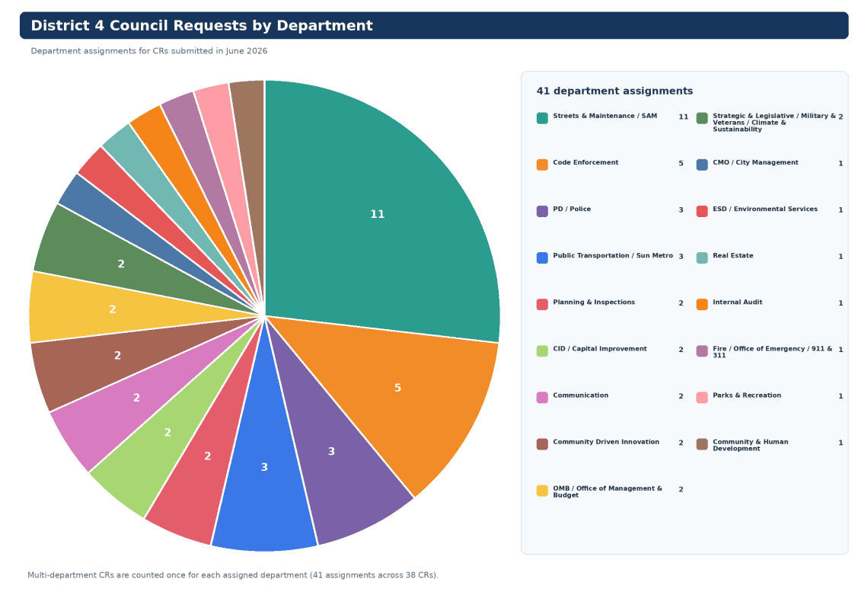
Task: Click the Fire / Office of Emergency swatch
Action: pos(702,350)
